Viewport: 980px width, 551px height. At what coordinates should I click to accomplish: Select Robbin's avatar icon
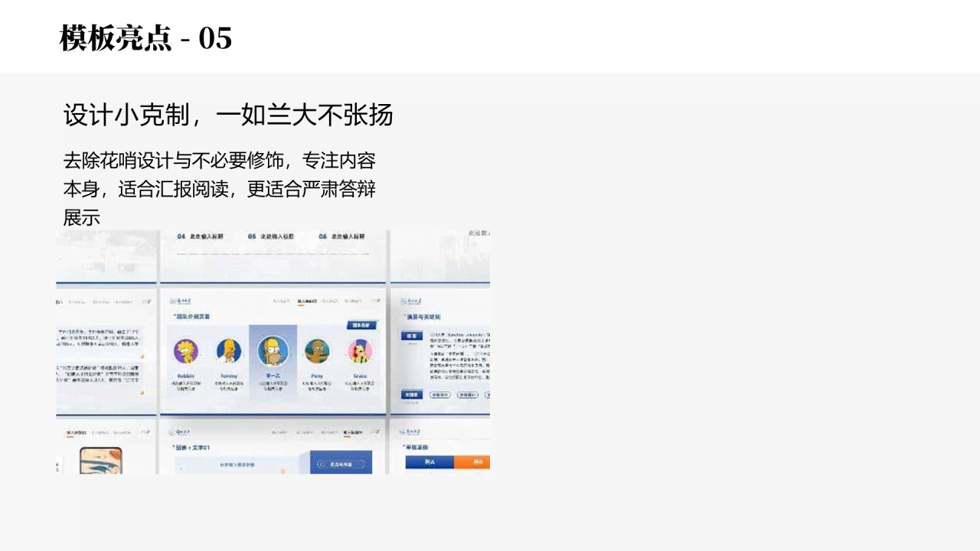(x=185, y=350)
